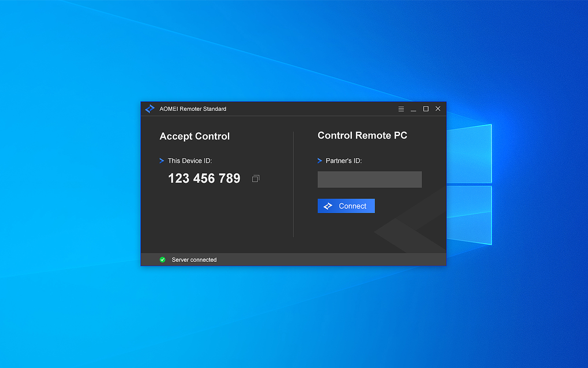Copy the device ID with the copy icon

(x=256, y=178)
